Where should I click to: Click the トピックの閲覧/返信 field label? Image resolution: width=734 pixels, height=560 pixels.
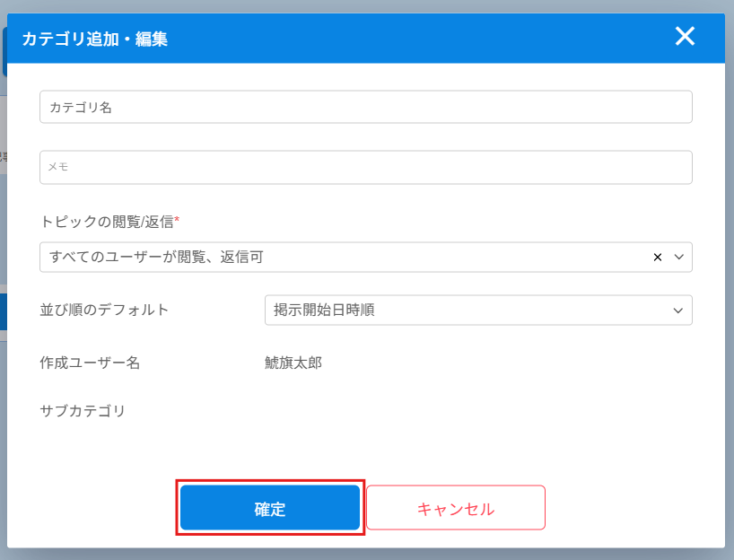click(x=107, y=222)
